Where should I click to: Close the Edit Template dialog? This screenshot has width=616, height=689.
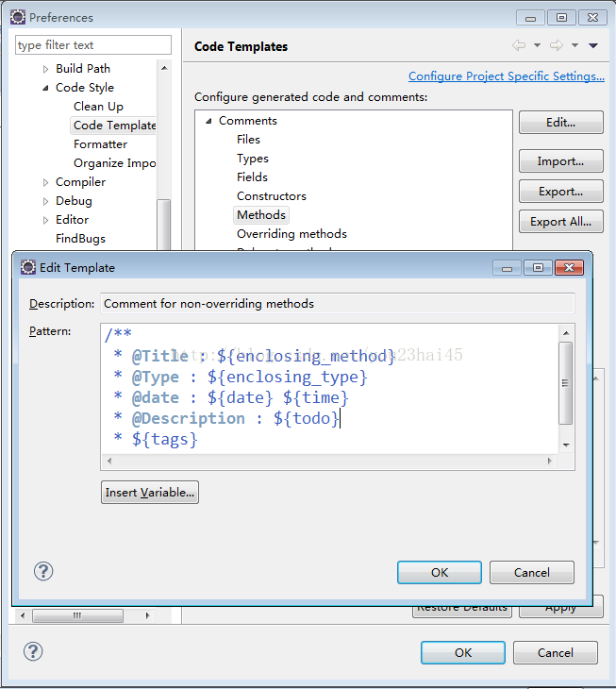[570, 268]
